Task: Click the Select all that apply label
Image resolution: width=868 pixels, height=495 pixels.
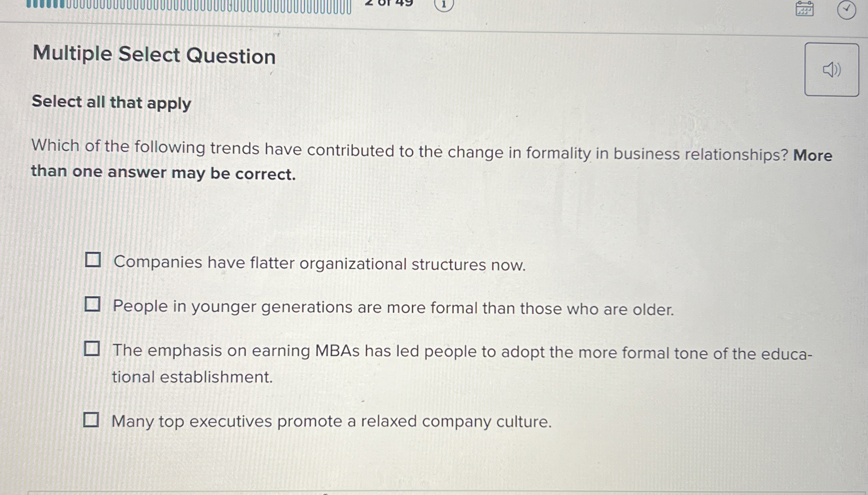Action: pyautogui.click(x=109, y=104)
